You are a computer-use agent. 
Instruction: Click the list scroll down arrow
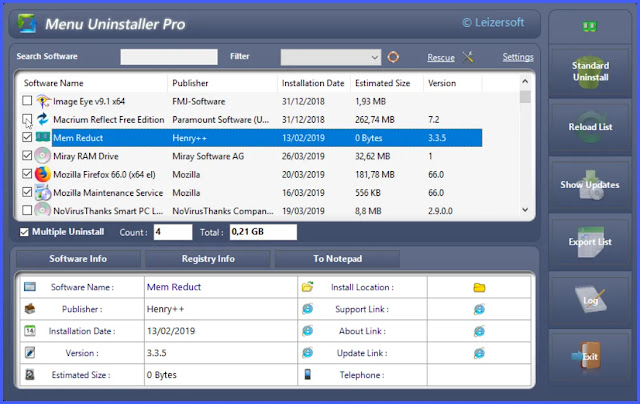point(525,210)
